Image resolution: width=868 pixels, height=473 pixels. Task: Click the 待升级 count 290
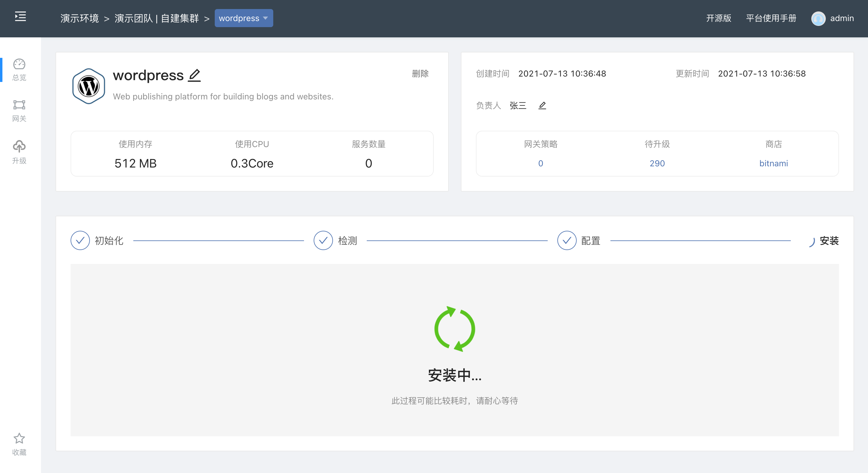pyautogui.click(x=657, y=164)
